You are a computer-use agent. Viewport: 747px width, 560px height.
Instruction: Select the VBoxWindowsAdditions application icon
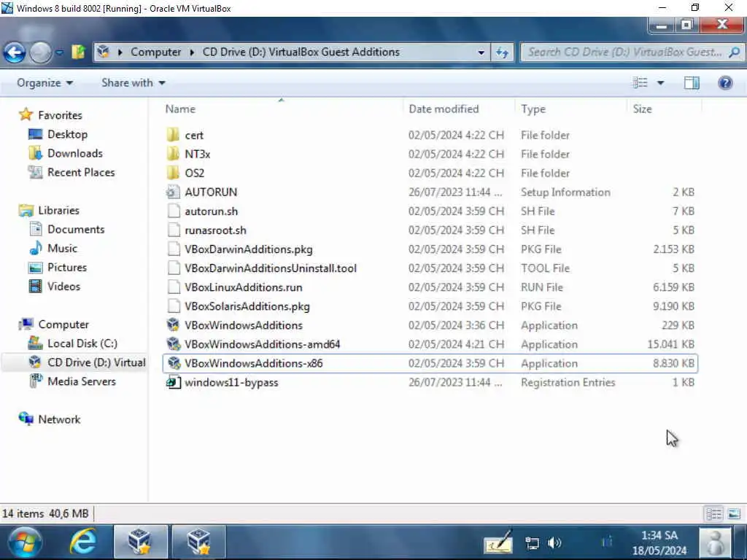tap(174, 325)
